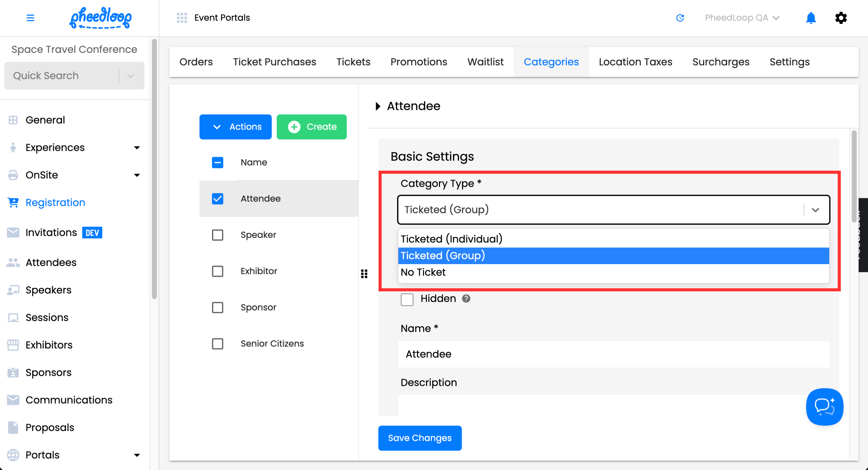The image size is (868, 470).
Task: Click the panel resize drag-handle dots
Action: click(x=364, y=274)
